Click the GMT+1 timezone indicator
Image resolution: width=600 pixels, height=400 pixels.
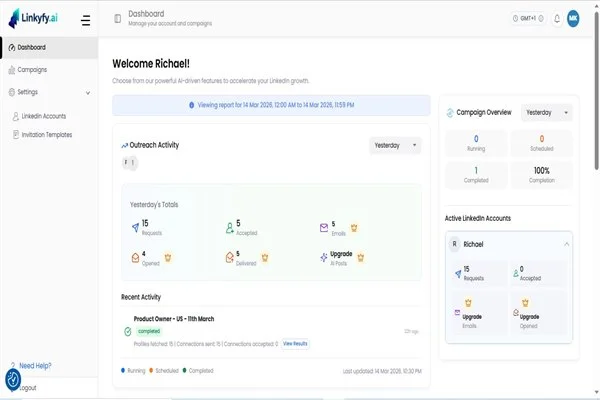point(528,18)
